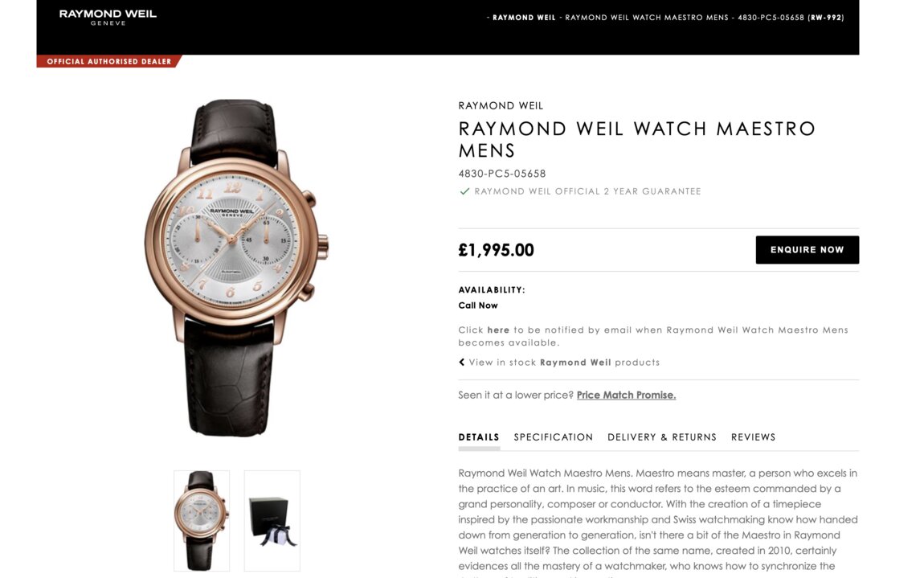Open the Details tab
Screen dimensions: 924x578
pos(479,437)
